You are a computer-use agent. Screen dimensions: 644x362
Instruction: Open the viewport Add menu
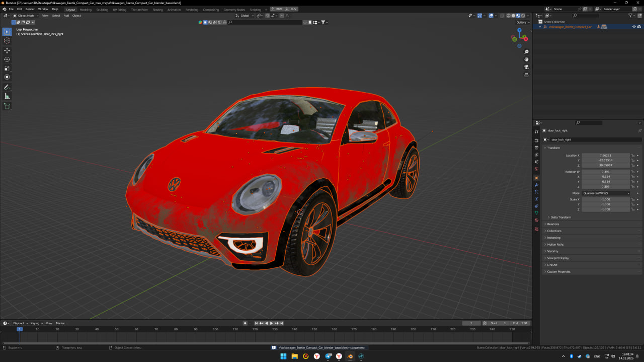tap(66, 16)
